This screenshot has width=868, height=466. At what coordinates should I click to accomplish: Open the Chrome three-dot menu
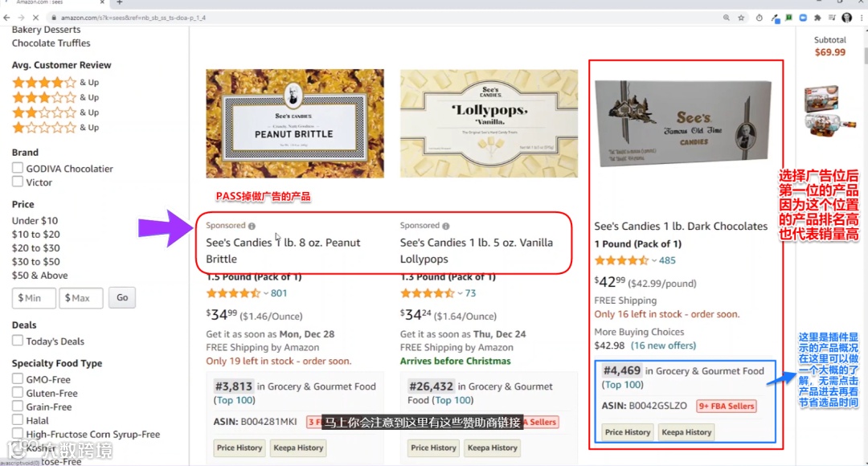coord(862,18)
